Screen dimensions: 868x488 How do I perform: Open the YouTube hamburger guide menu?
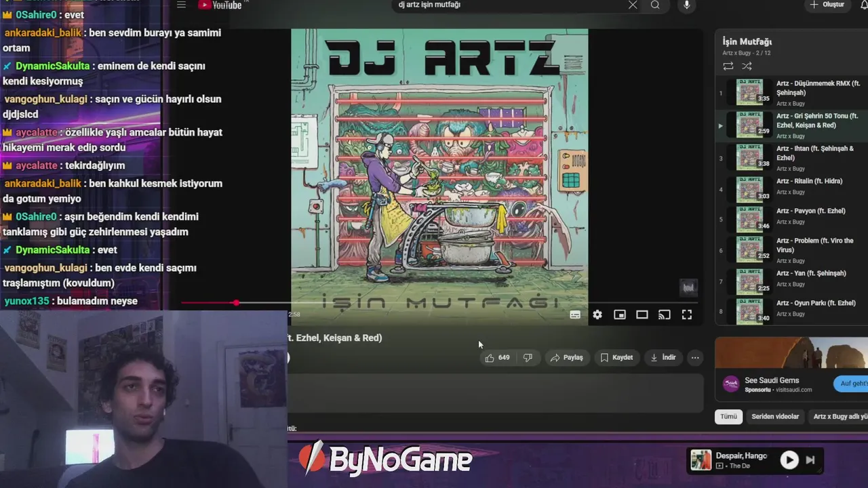tap(181, 5)
